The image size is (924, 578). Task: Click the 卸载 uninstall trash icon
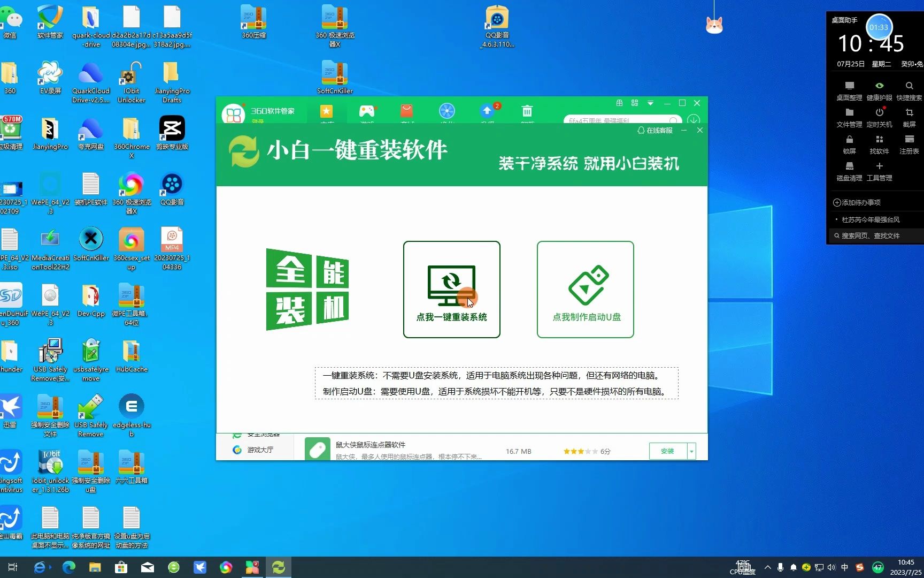[x=527, y=112]
